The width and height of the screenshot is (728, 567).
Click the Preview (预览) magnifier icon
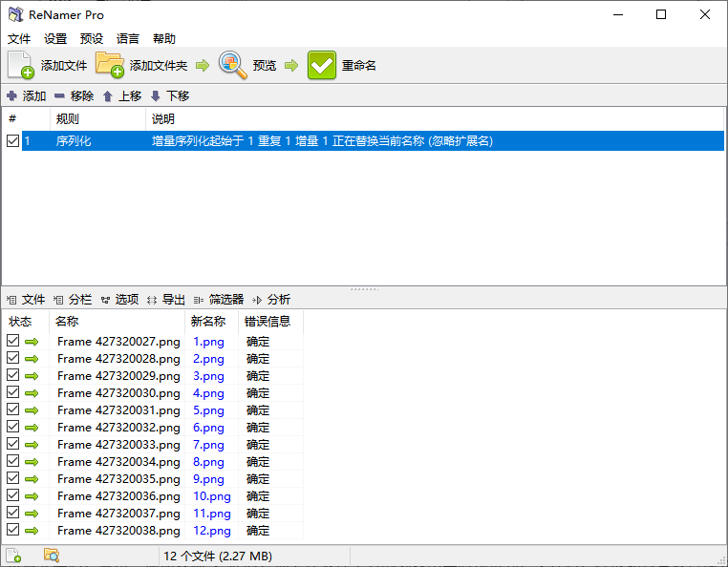pos(232,65)
